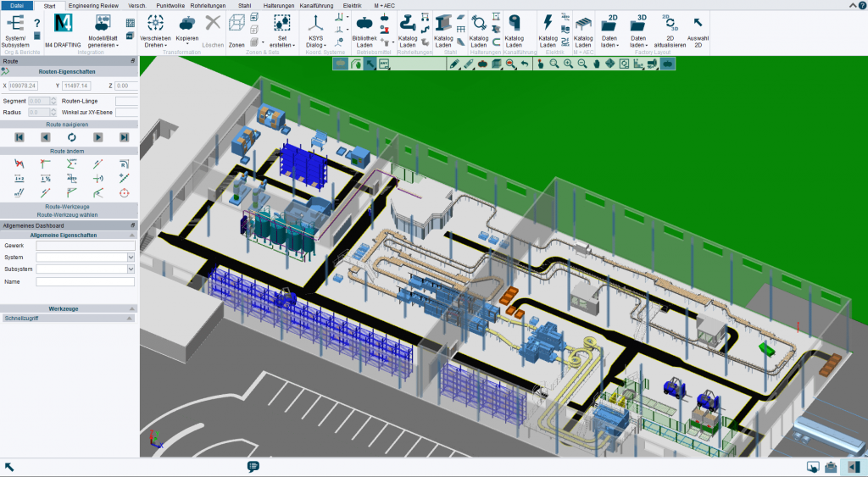Go to previous route segment

(46, 137)
